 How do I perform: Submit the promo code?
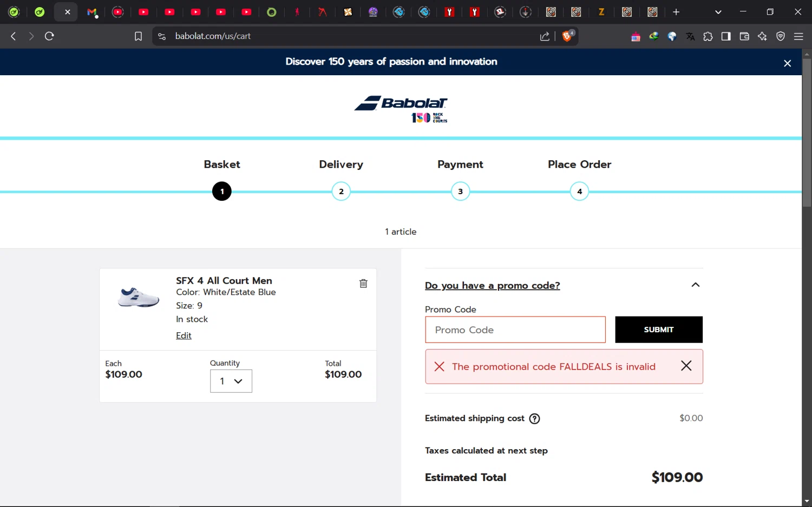tap(659, 330)
